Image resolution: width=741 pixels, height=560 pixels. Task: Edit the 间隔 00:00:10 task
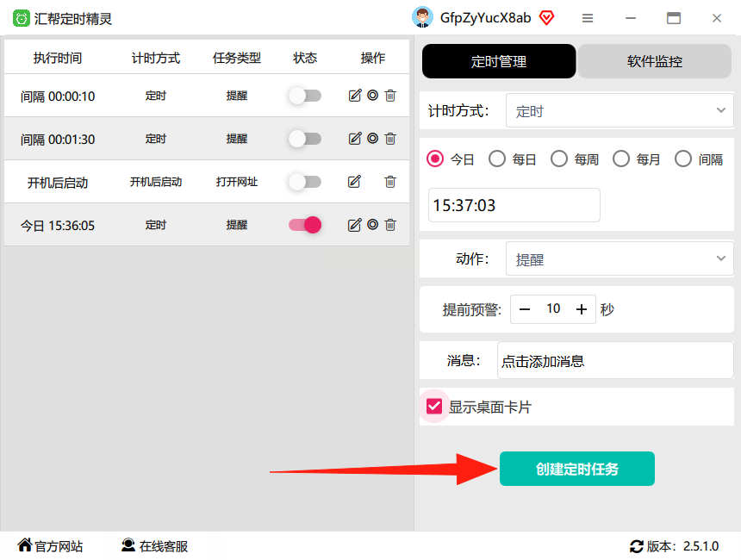click(x=355, y=96)
